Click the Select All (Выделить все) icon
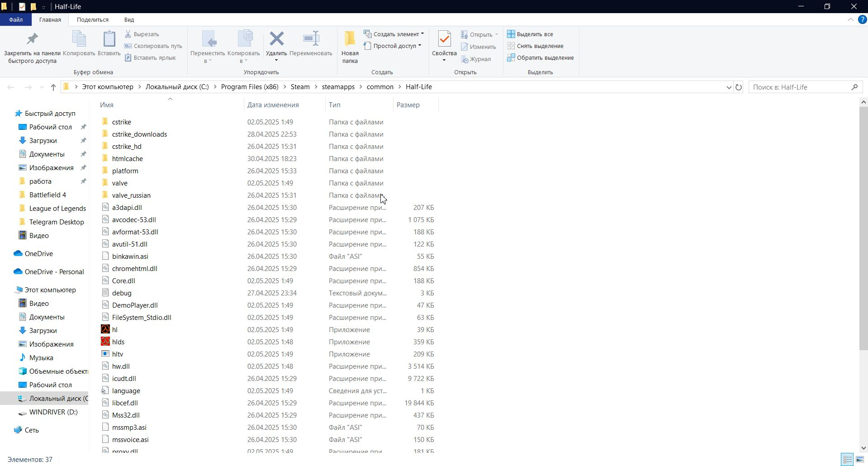 click(511, 34)
